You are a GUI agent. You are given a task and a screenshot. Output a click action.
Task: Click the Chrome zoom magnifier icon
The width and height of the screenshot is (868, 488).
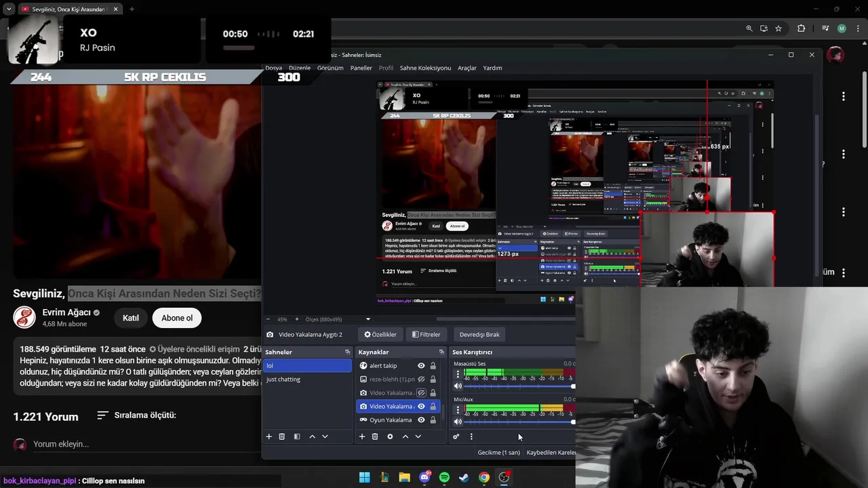[x=749, y=28]
